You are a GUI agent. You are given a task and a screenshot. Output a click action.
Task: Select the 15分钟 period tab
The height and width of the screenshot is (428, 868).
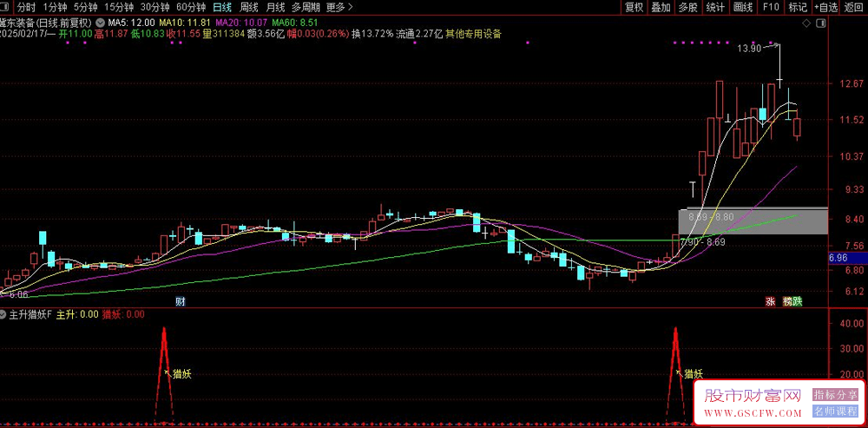pyautogui.click(x=119, y=7)
